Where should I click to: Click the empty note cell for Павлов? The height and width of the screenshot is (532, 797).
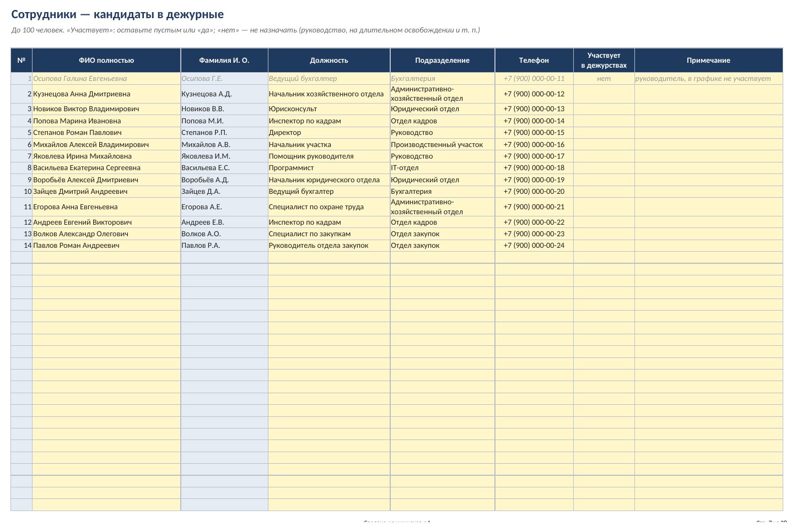point(709,246)
